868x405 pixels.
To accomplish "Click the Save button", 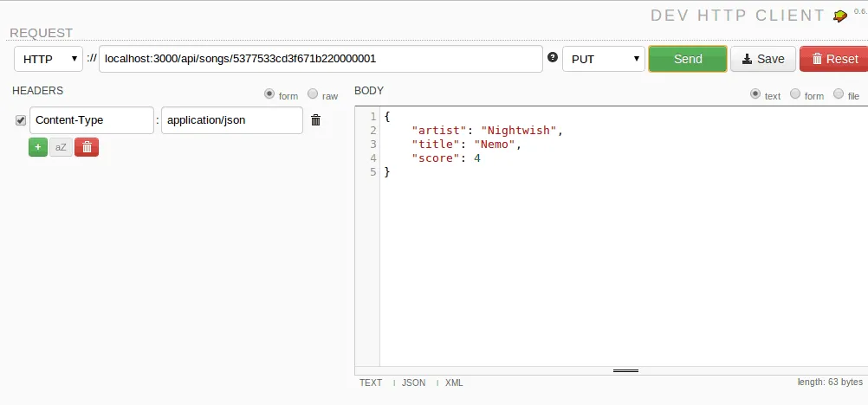I will (x=762, y=59).
